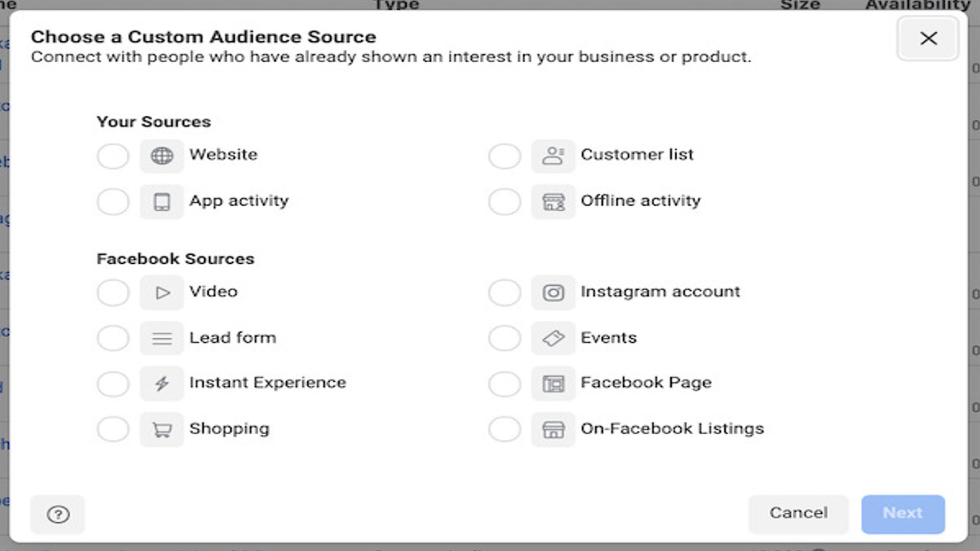Image resolution: width=980 pixels, height=551 pixels.
Task: Toggle the Website radio button
Action: [113, 155]
